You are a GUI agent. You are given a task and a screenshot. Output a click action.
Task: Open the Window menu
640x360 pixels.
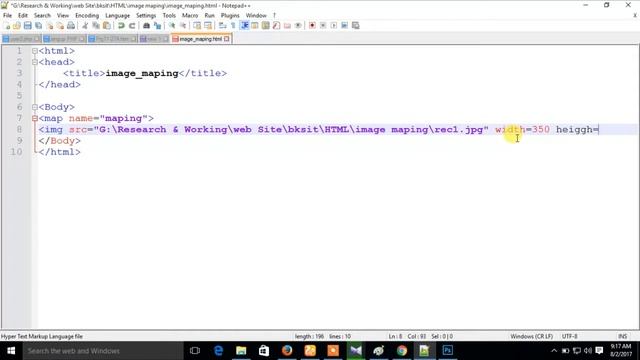(256, 16)
